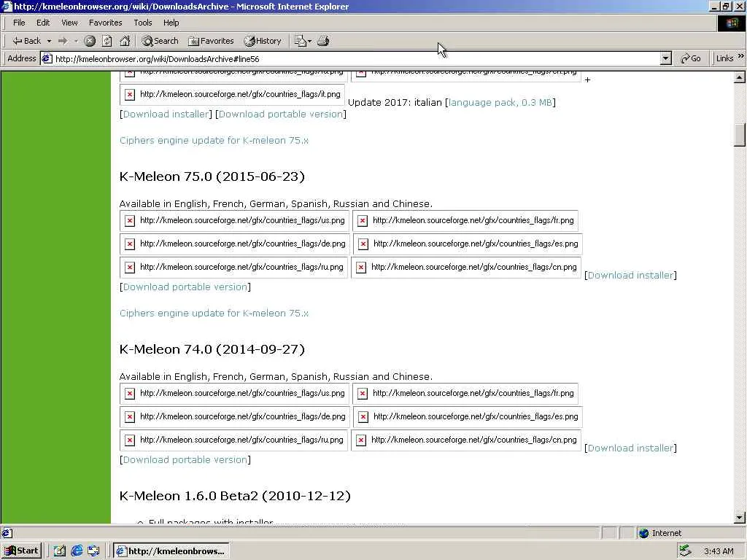Click the Go button
Image resolution: width=747 pixels, height=560 pixels.
coord(691,58)
